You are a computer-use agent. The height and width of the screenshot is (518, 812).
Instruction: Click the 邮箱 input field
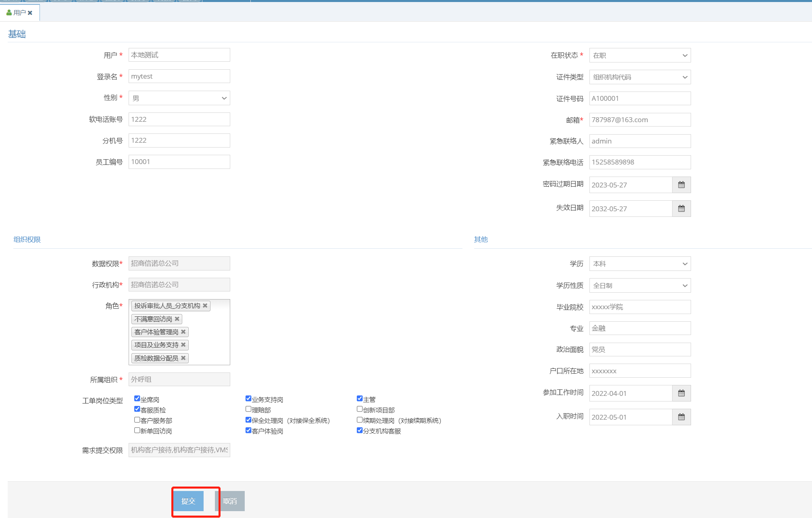(640, 120)
